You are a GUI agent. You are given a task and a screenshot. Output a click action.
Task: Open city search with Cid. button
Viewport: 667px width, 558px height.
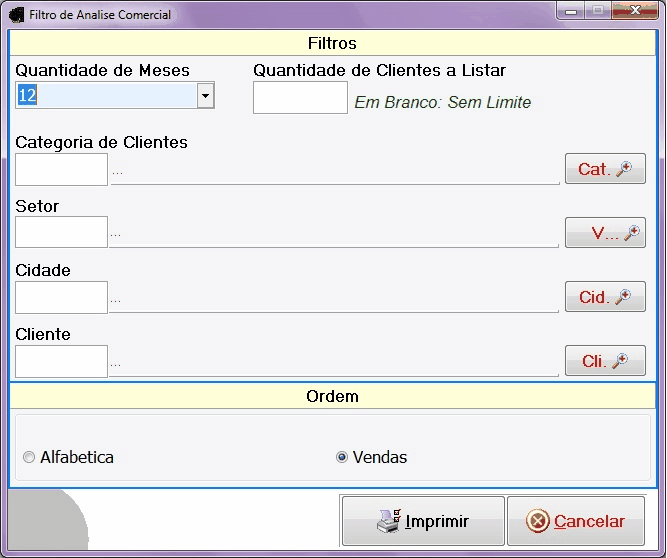click(x=605, y=296)
